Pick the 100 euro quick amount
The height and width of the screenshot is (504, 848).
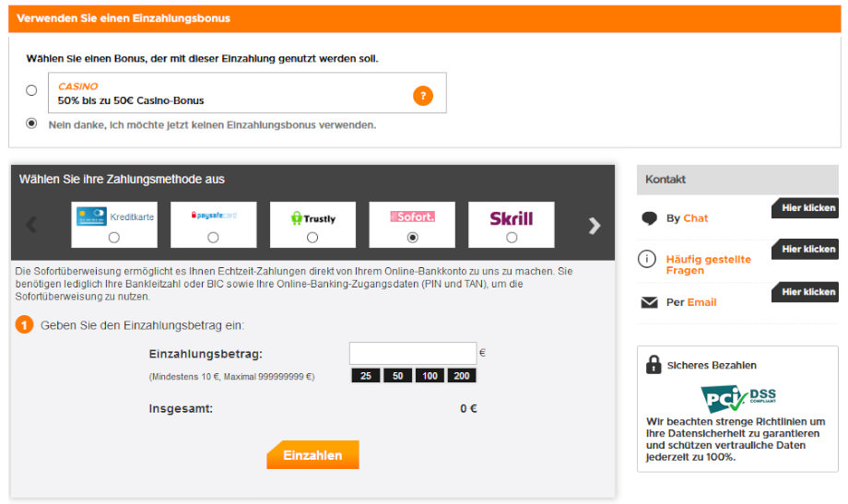(430, 376)
